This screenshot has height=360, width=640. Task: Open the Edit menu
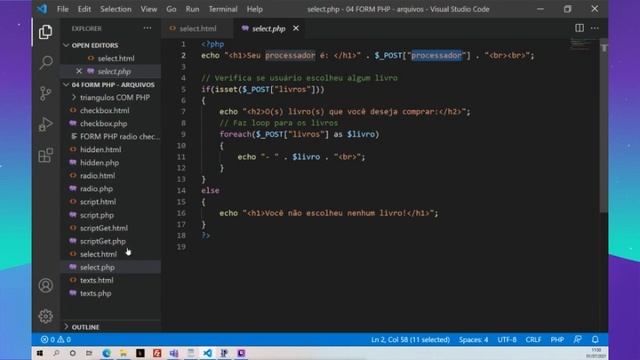(x=84, y=9)
